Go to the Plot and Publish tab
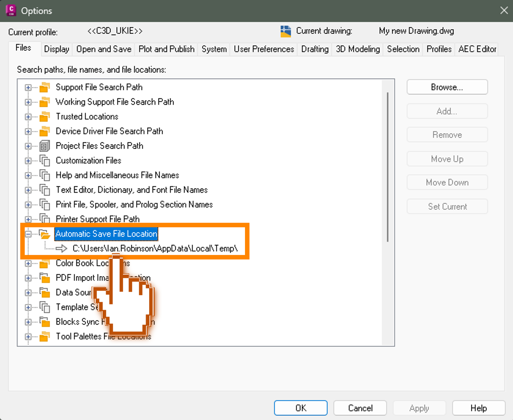 tap(166, 49)
